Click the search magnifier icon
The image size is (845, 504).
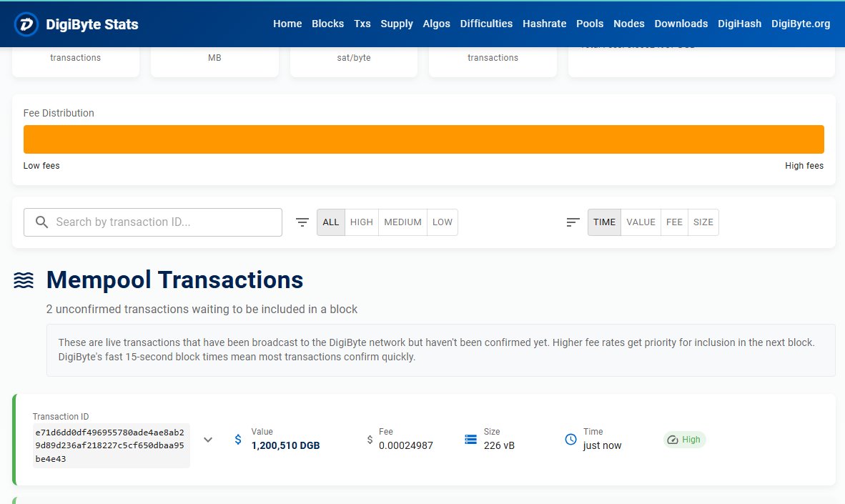pos(41,222)
